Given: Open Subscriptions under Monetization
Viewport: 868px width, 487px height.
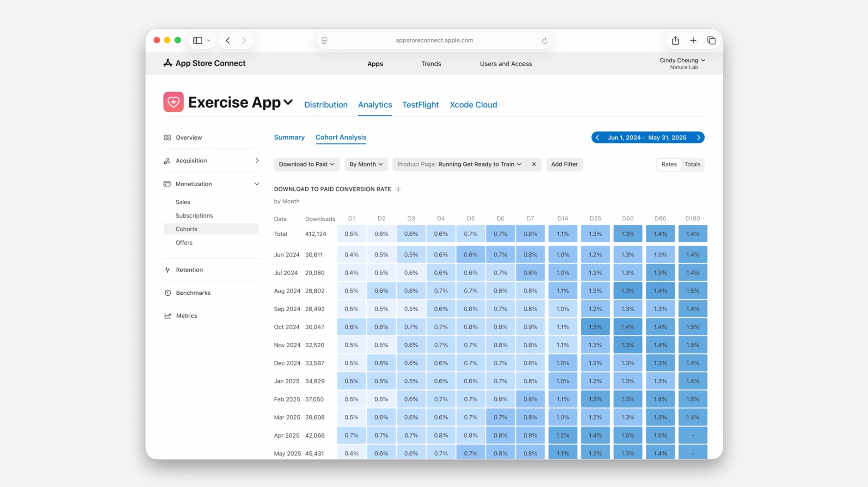Looking at the screenshot, I should 194,216.
